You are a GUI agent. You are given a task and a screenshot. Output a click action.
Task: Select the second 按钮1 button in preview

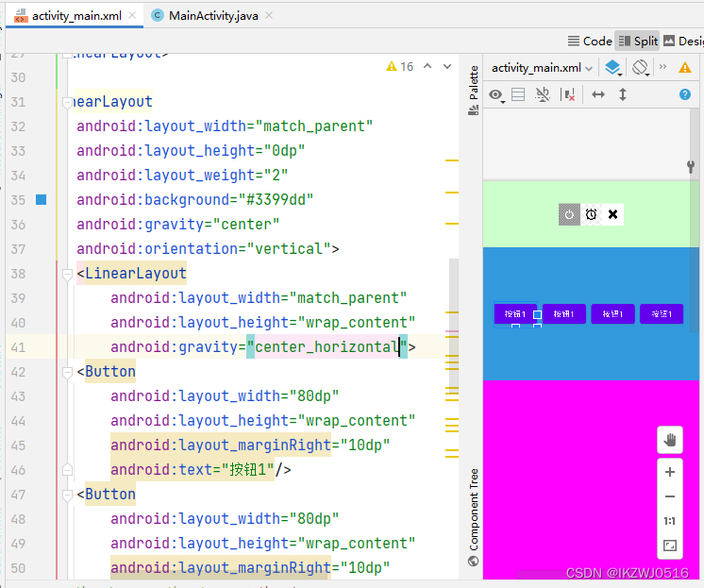click(564, 314)
